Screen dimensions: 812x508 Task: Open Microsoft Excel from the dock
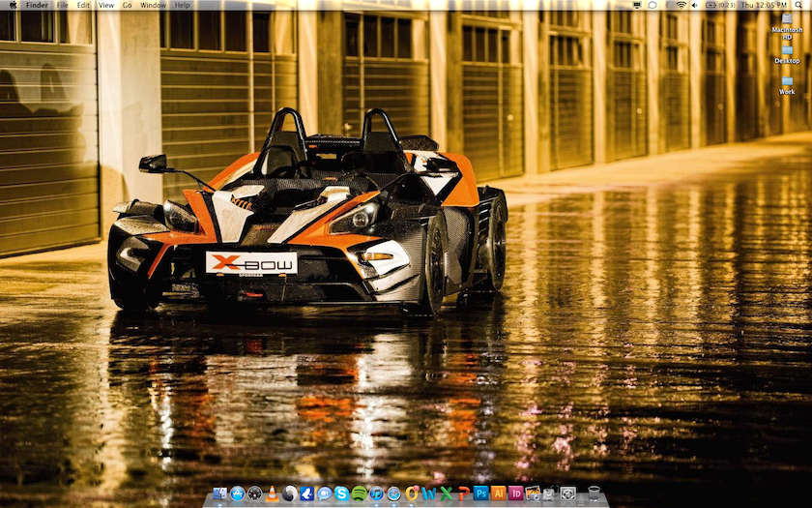coord(446,493)
